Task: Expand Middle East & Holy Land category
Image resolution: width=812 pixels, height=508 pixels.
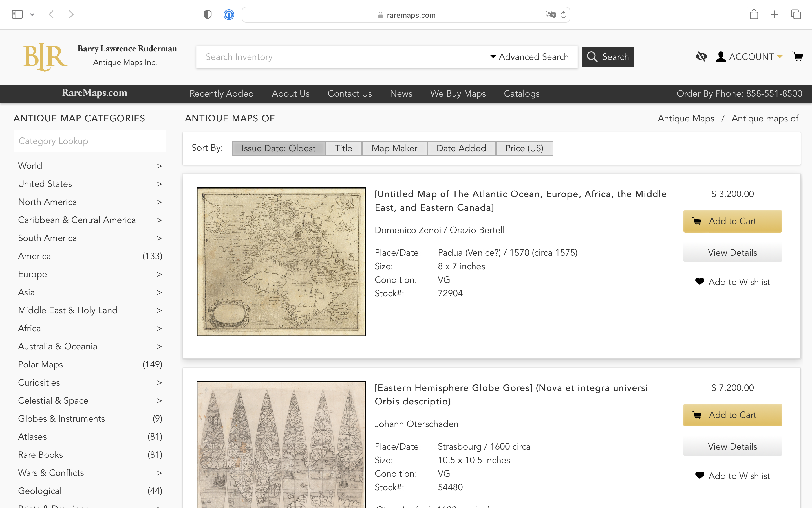Action: coord(90,310)
